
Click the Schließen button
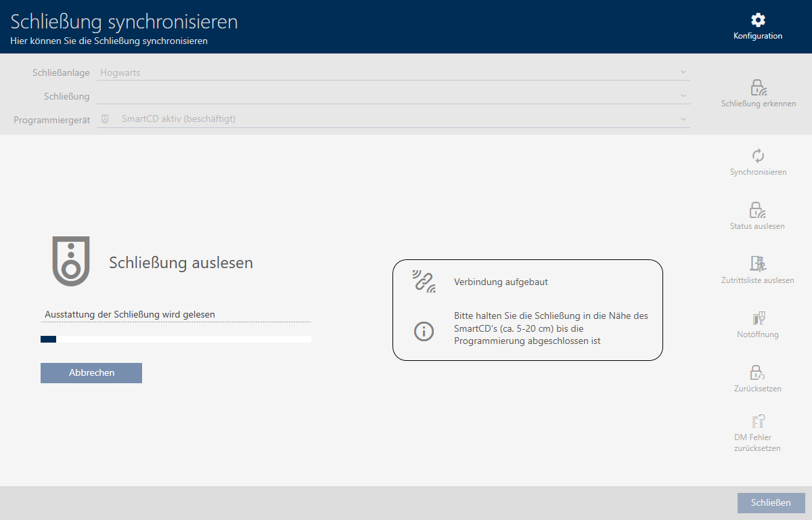[x=771, y=502]
